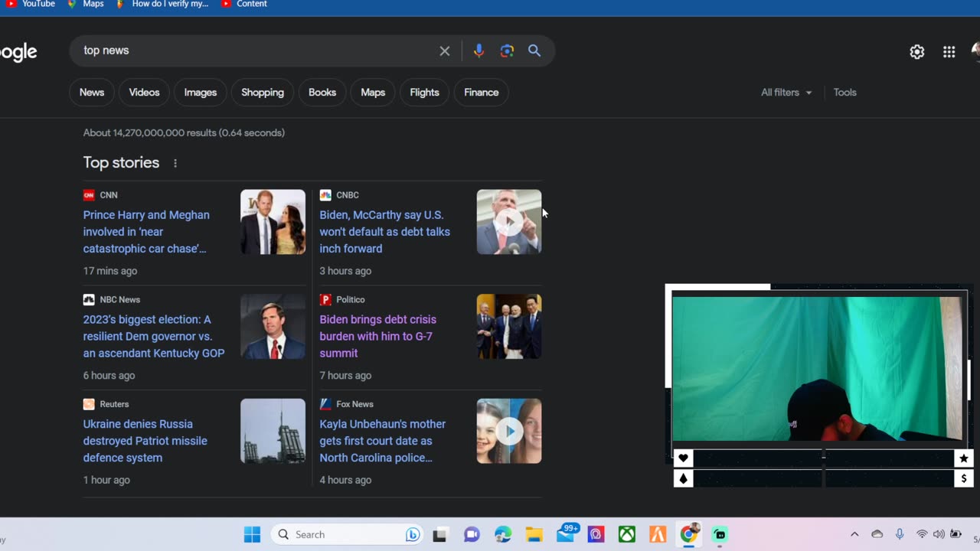
Task: Open the YouTube bookmark
Action: point(31,4)
